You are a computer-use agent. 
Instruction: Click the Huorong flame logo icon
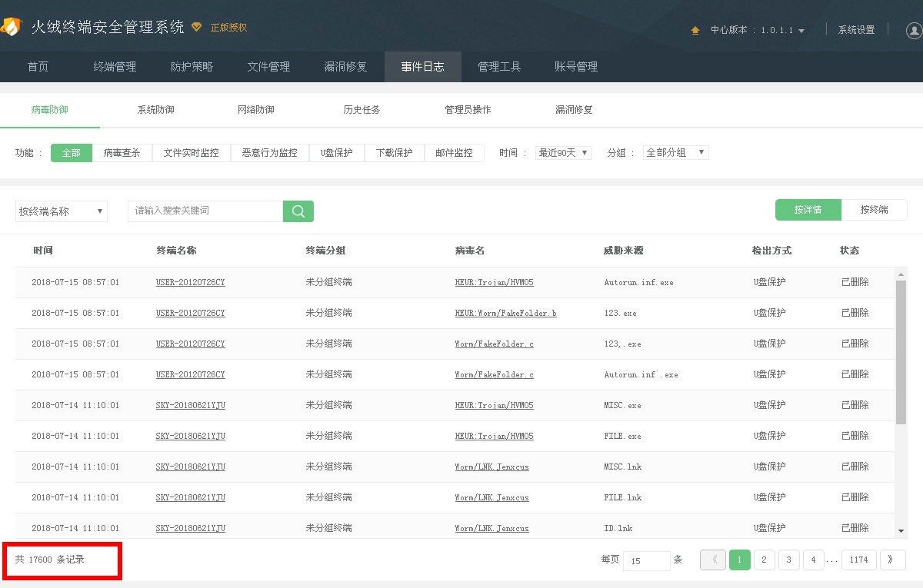[x=11, y=27]
